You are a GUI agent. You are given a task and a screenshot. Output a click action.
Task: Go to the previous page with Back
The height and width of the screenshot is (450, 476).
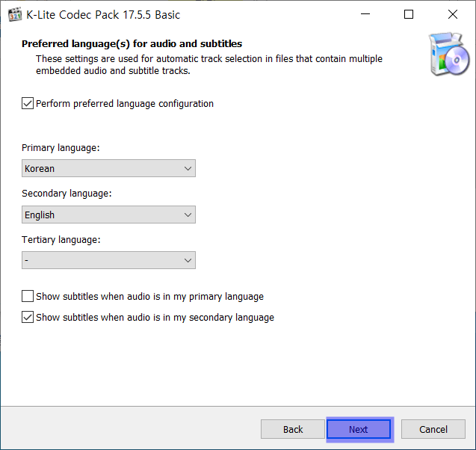tap(293, 429)
